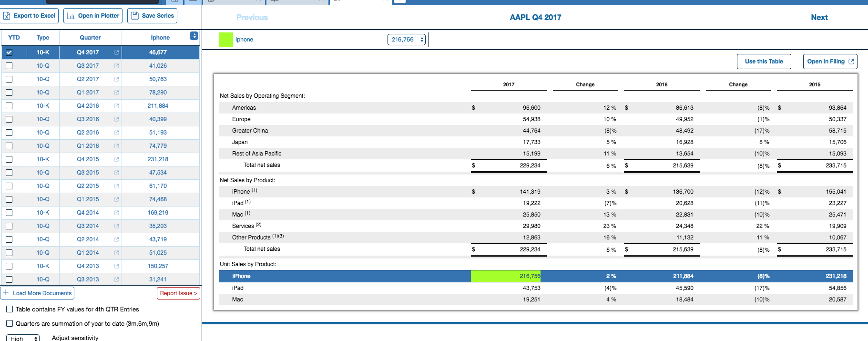Tick the Q4 2016 row checkbox

pos(9,106)
